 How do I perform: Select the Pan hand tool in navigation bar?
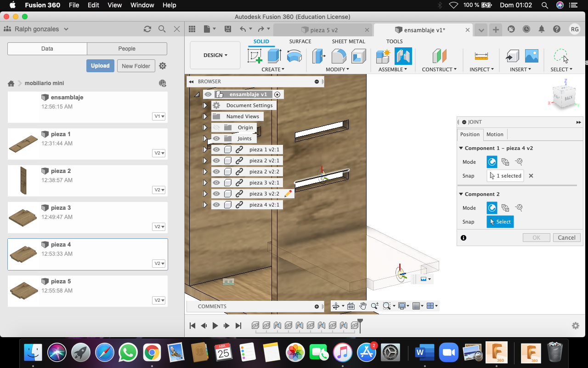coord(363,306)
